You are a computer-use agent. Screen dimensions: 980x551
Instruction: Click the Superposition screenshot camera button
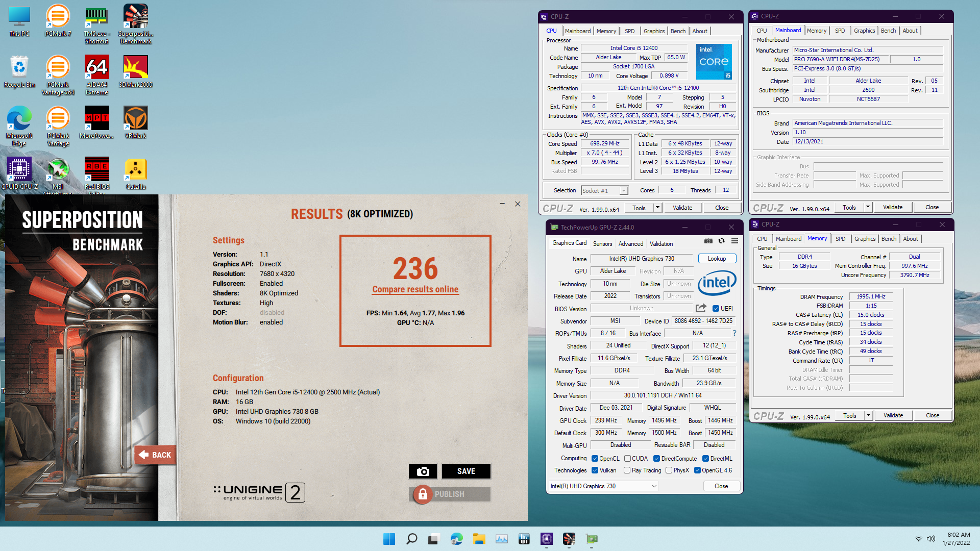(x=423, y=471)
